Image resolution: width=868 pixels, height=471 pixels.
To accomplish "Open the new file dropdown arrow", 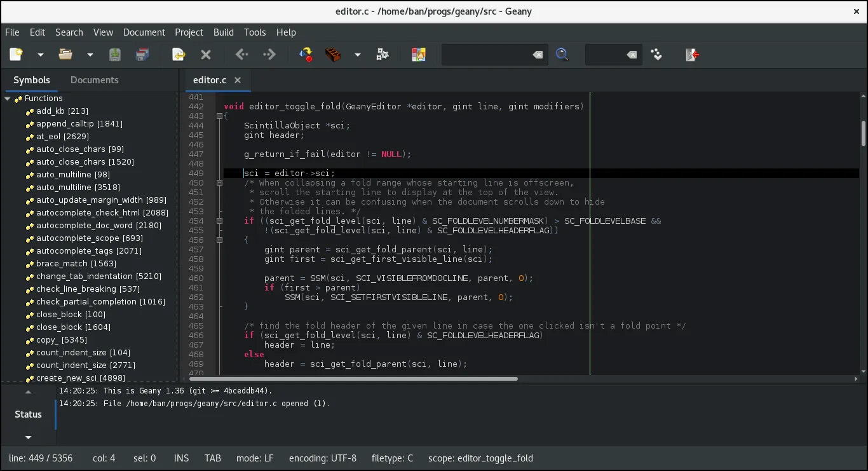I will pyautogui.click(x=40, y=55).
